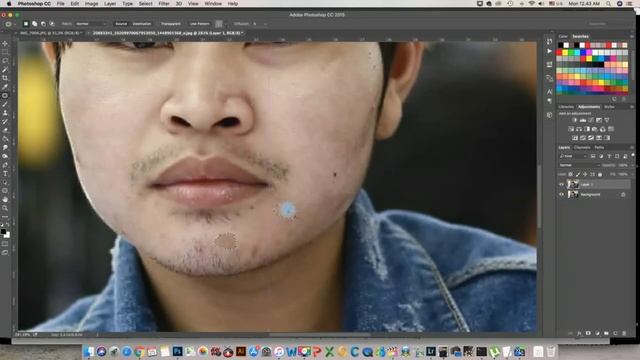Screen dimensions: 640x360
Task: Open the layer Kind filter dropdown
Action: (x=573, y=156)
